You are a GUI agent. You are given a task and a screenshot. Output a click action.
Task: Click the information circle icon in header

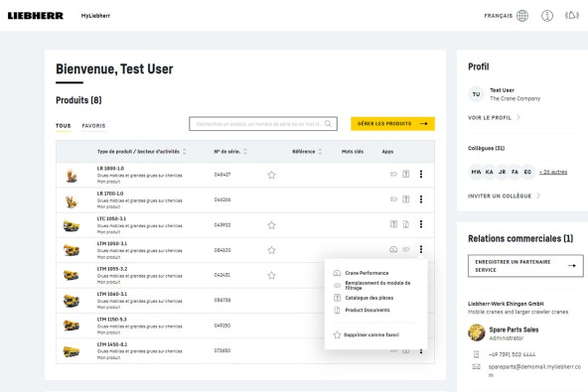(546, 16)
